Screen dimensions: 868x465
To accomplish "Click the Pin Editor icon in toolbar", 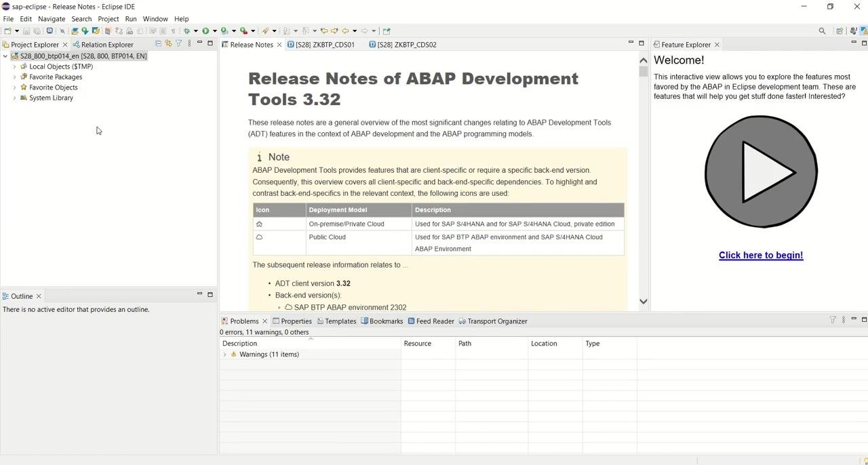I will [387, 31].
